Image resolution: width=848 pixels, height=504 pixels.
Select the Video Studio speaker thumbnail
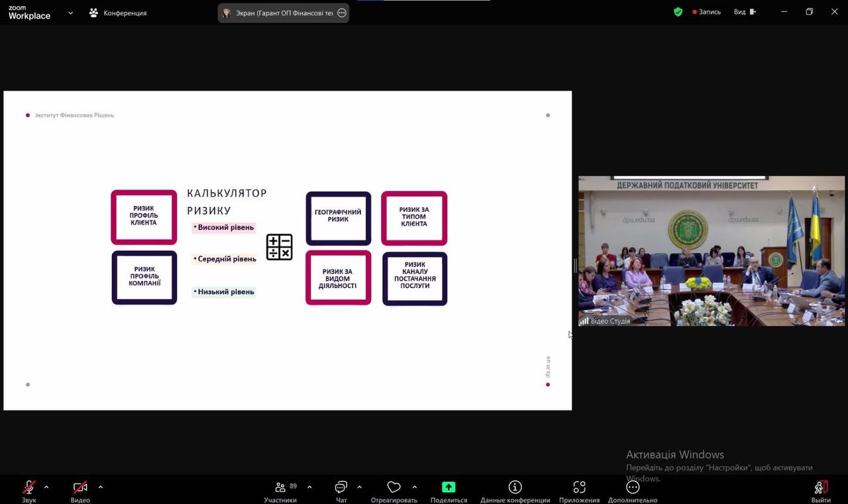point(711,251)
